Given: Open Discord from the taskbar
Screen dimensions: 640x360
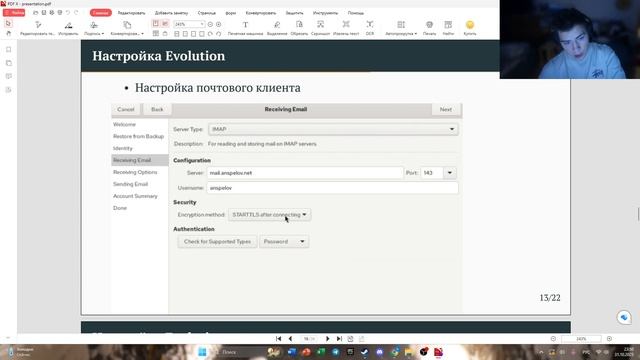Looking at the screenshot, I should tap(379, 352).
